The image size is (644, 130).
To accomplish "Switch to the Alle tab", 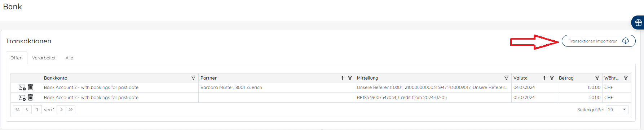I will pyautogui.click(x=69, y=58).
